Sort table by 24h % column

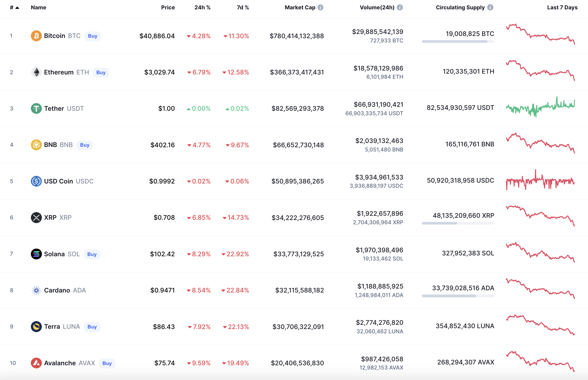point(202,7)
